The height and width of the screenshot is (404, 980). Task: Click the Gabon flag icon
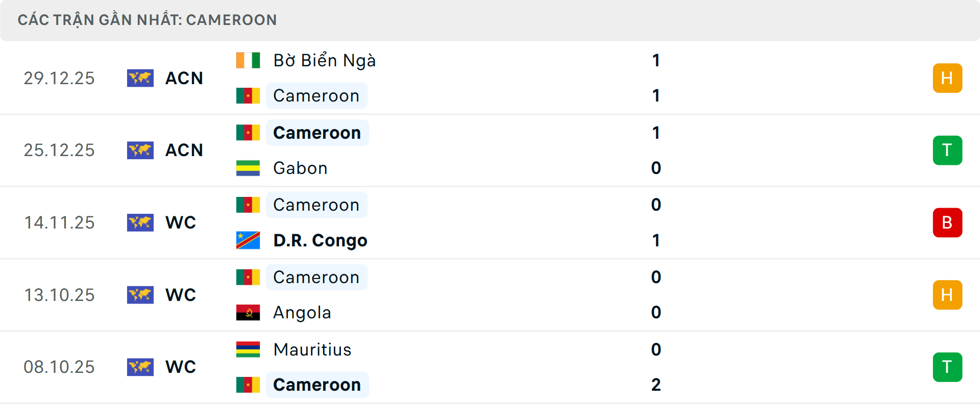coord(248,168)
